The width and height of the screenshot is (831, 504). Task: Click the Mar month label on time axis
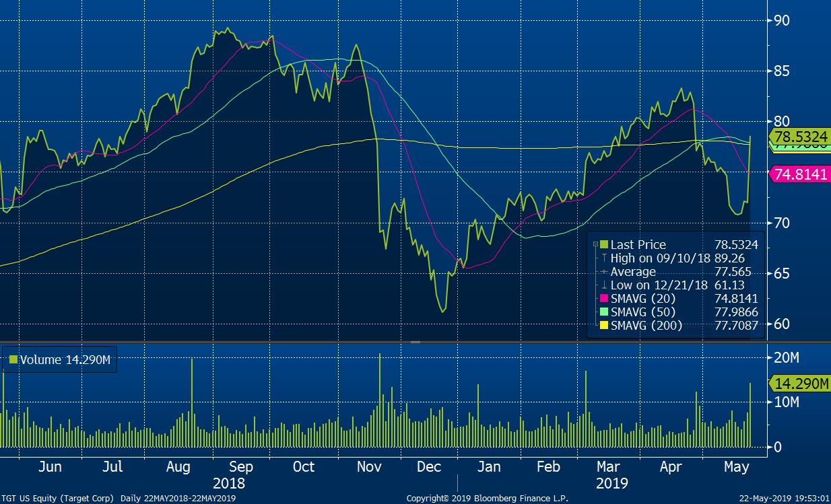[609, 467]
